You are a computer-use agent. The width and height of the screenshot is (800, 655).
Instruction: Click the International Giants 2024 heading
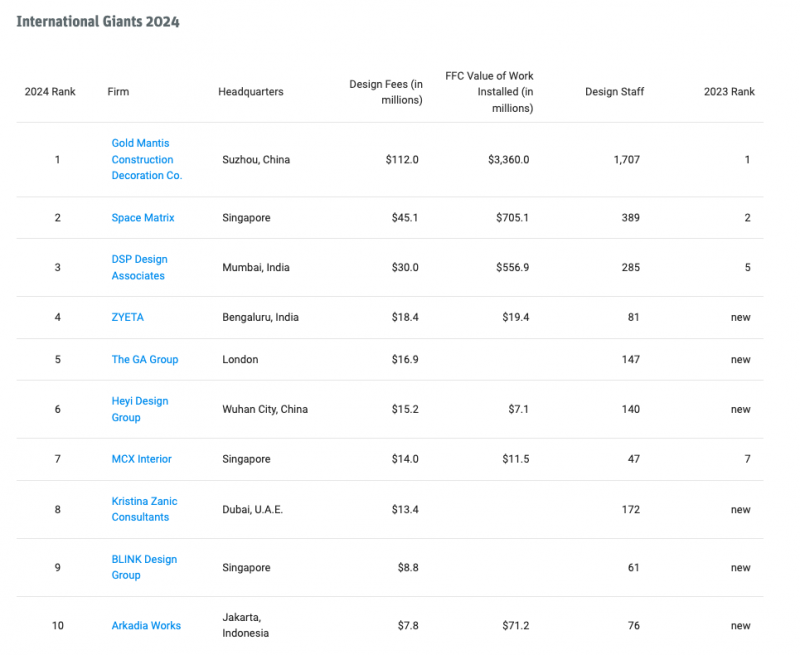coord(98,21)
